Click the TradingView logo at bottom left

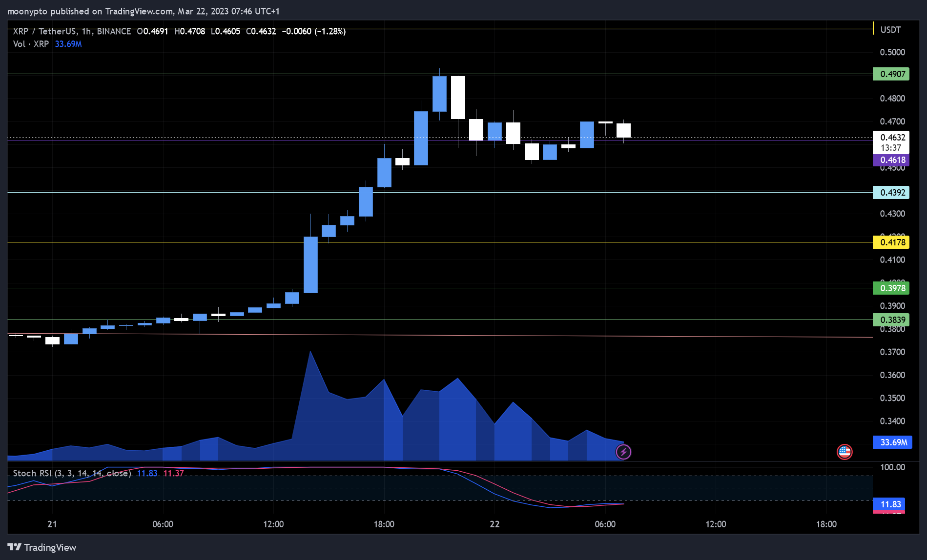(x=42, y=547)
